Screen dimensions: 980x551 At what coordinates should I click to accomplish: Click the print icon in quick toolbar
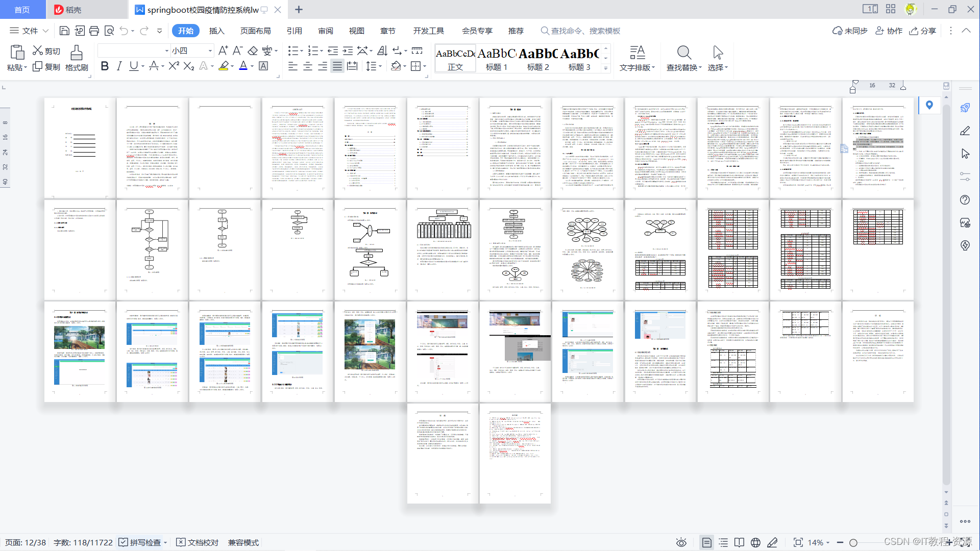point(94,31)
